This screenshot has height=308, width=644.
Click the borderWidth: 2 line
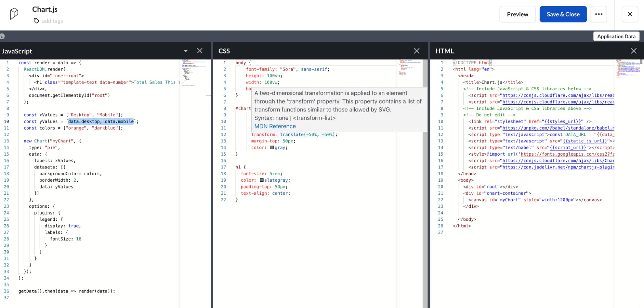59,180
